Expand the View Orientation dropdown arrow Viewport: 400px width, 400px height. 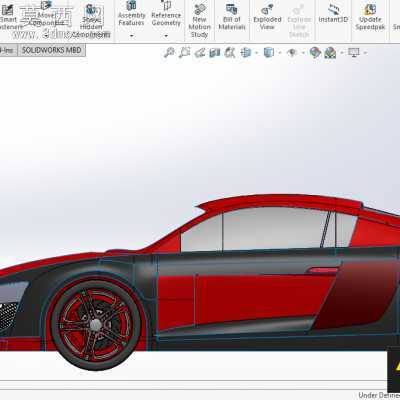(x=256, y=53)
